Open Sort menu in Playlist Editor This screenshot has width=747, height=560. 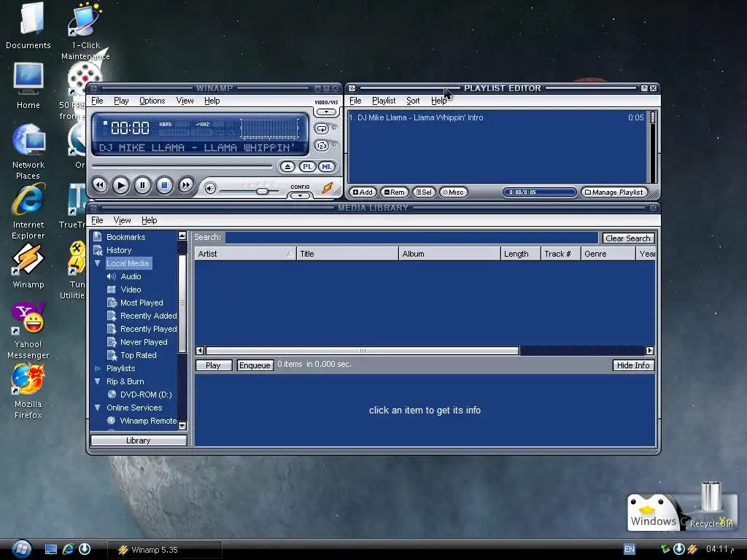tap(413, 101)
